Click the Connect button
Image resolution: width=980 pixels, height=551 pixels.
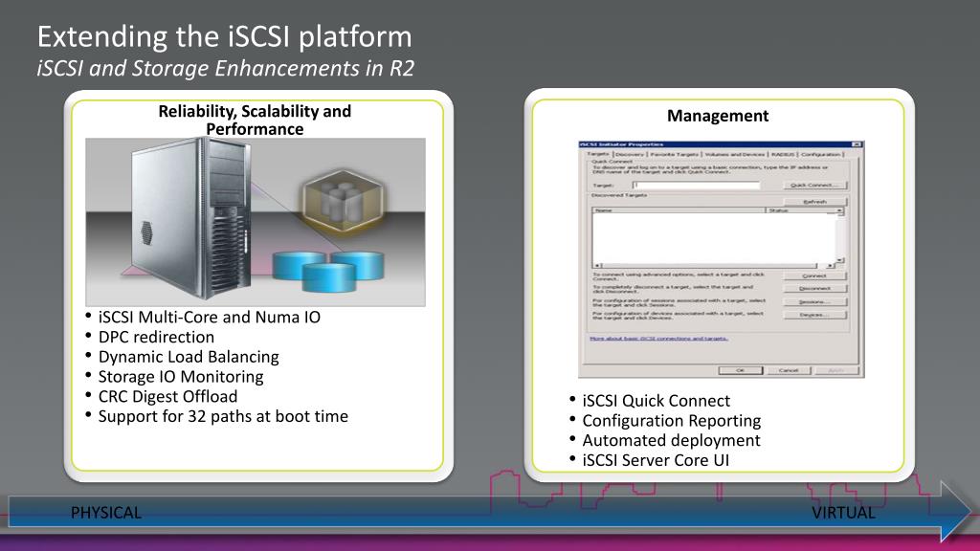click(814, 275)
